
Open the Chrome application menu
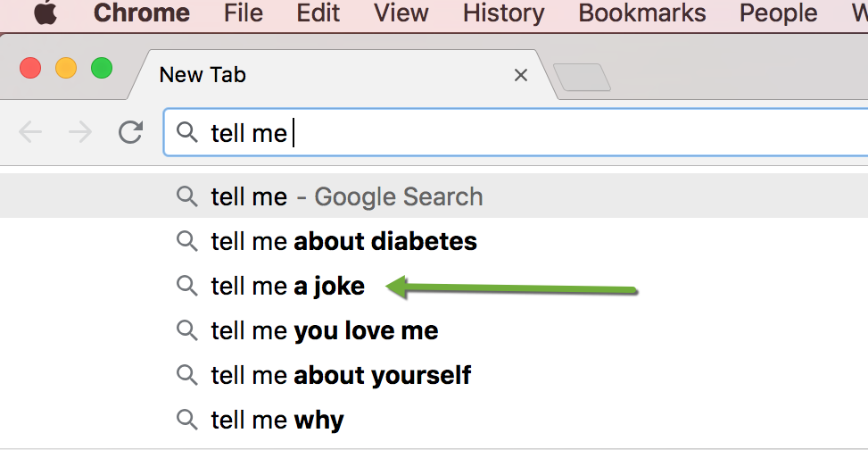141,12
